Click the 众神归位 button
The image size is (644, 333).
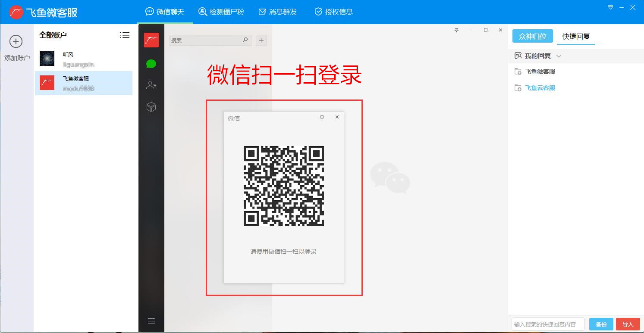pos(533,37)
